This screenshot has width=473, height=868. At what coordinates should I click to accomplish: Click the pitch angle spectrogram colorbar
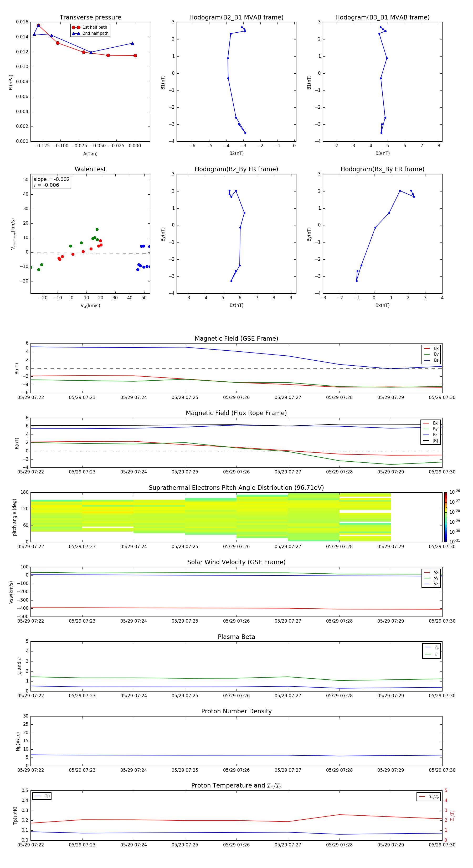445,517
